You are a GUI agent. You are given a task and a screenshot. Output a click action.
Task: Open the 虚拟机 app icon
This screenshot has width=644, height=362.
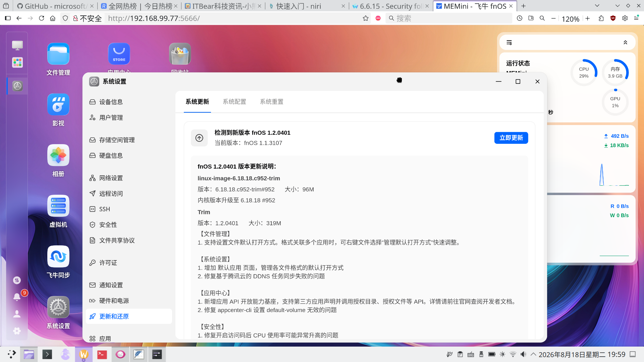click(58, 206)
